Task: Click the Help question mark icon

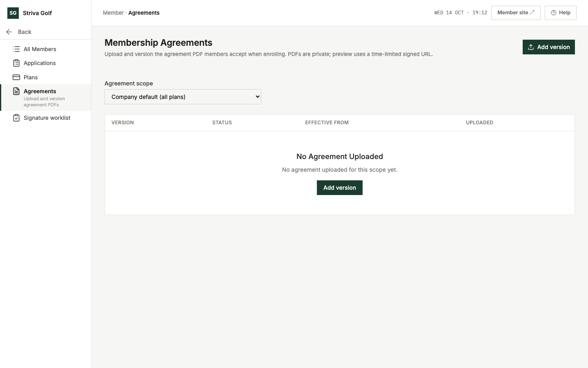Action: [x=554, y=13]
